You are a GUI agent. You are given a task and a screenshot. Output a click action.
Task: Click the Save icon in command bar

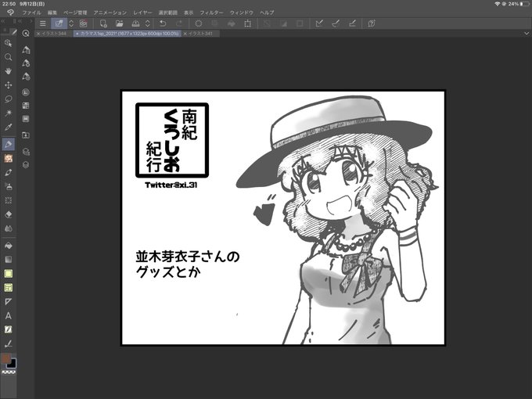point(135,23)
